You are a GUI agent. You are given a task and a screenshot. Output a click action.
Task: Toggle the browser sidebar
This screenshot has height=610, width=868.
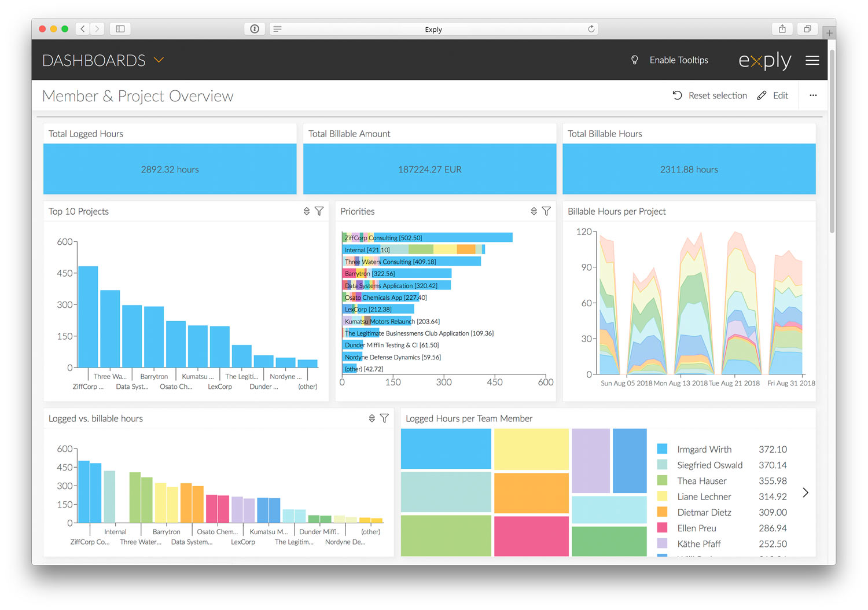[120, 28]
